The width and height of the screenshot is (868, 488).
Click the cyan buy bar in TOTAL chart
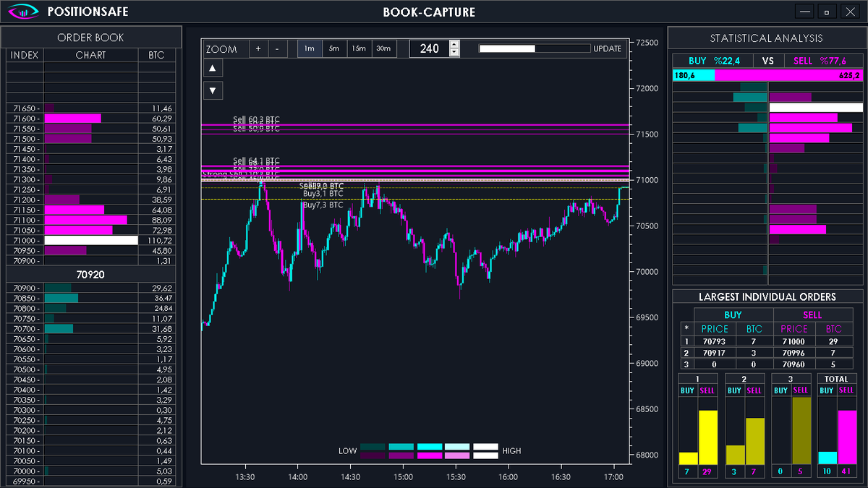coord(827,458)
